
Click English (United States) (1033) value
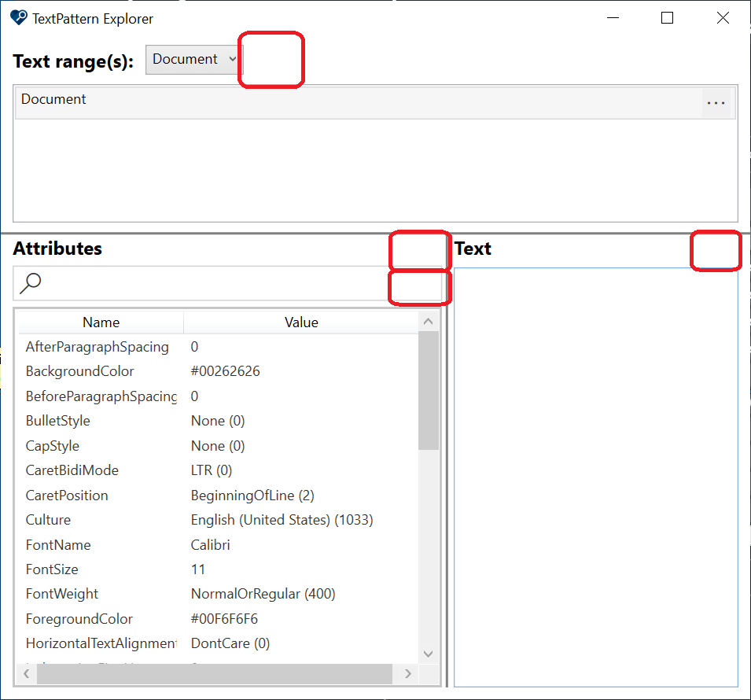point(282,520)
